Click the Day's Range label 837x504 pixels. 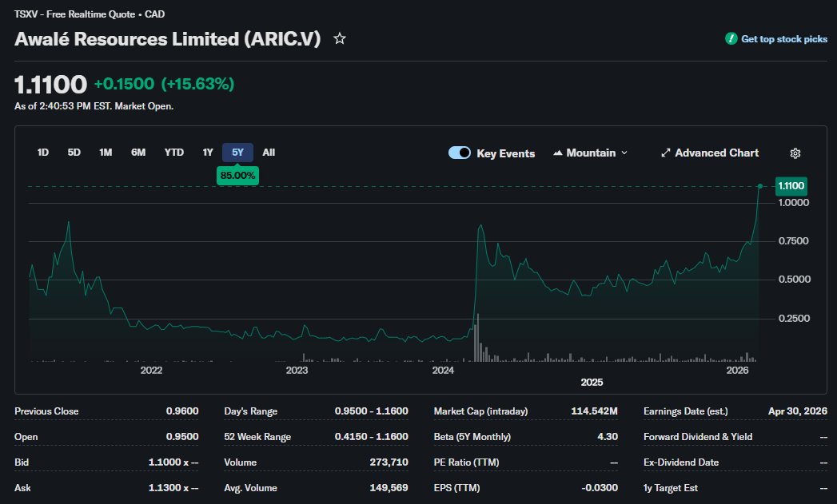(250, 411)
